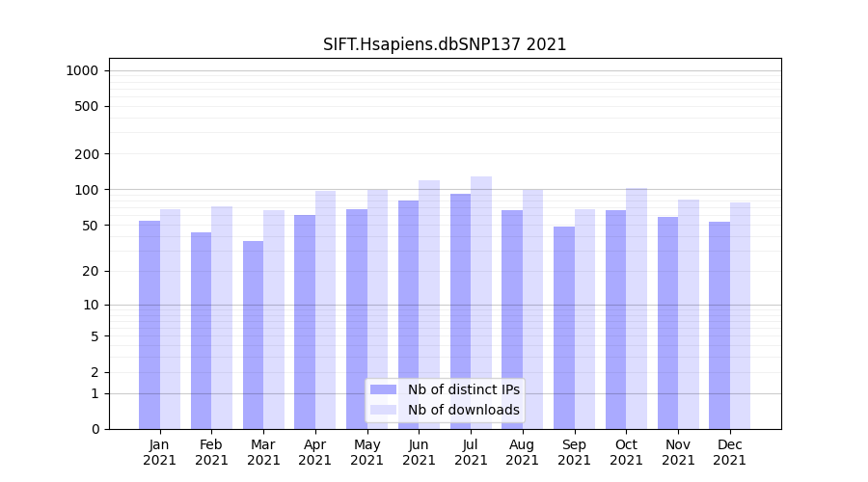Click the 'Nb of distinct IPs' legend label
Image resolution: width=868 pixels, height=482 pixels.
click(463, 389)
